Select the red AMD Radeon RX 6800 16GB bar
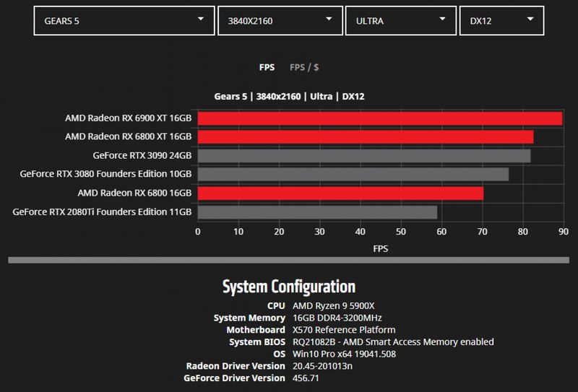This screenshot has height=392, width=578. [x=340, y=193]
